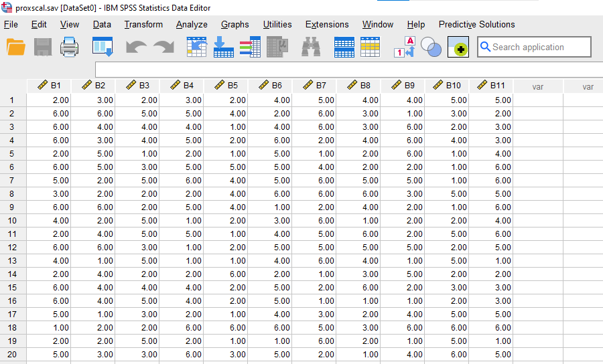Open the Variables info toolbar icon
The height and width of the screenshot is (364, 603).
tap(249, 48)
